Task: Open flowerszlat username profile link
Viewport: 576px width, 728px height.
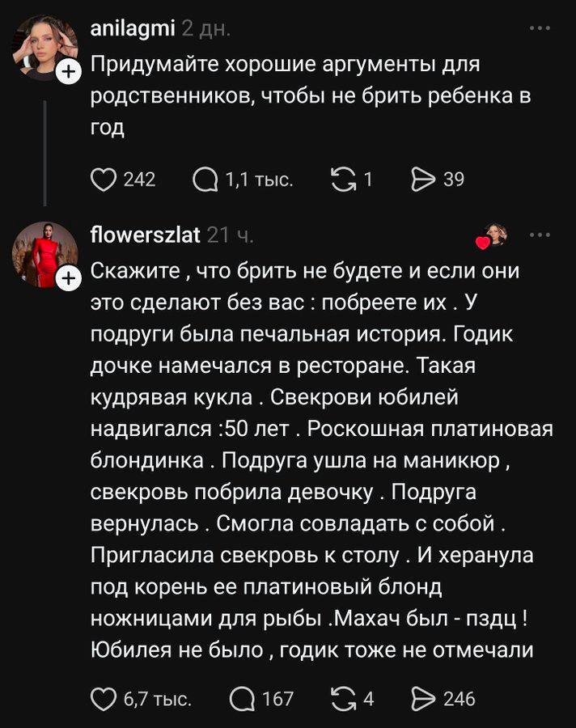Action: [x=145, y=235]
